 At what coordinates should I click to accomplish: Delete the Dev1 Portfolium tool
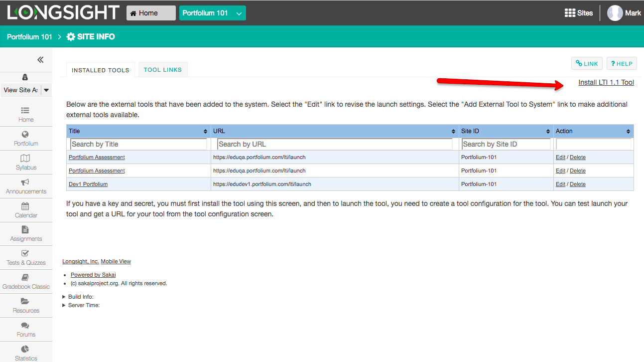point(578,184)
